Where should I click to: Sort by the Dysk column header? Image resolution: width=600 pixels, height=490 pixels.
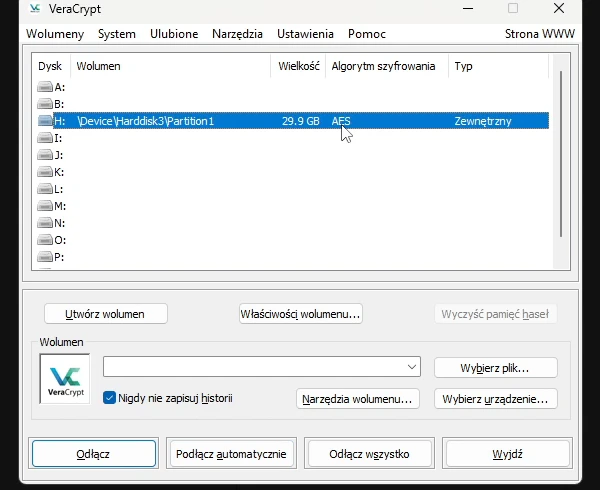[50, 66]
